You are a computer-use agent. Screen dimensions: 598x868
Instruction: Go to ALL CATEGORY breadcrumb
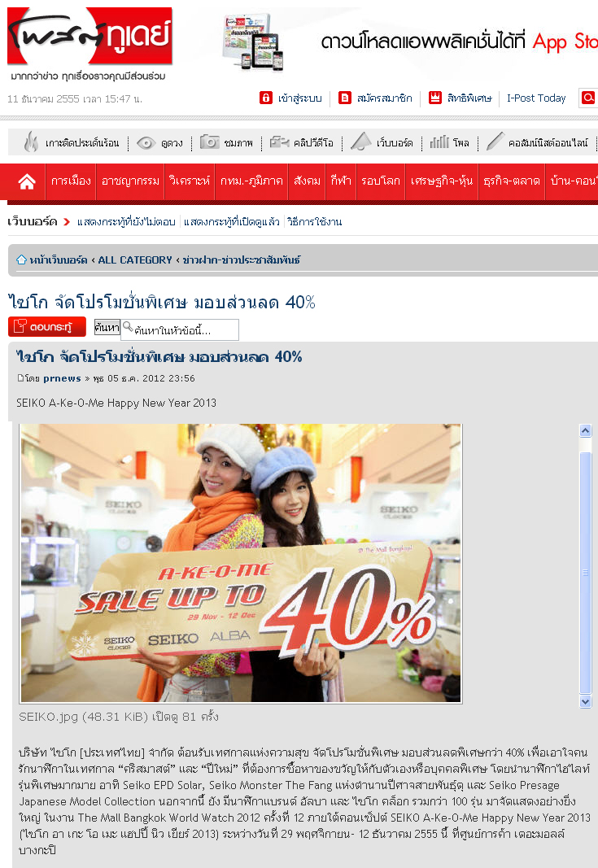[x=135, y=260]
